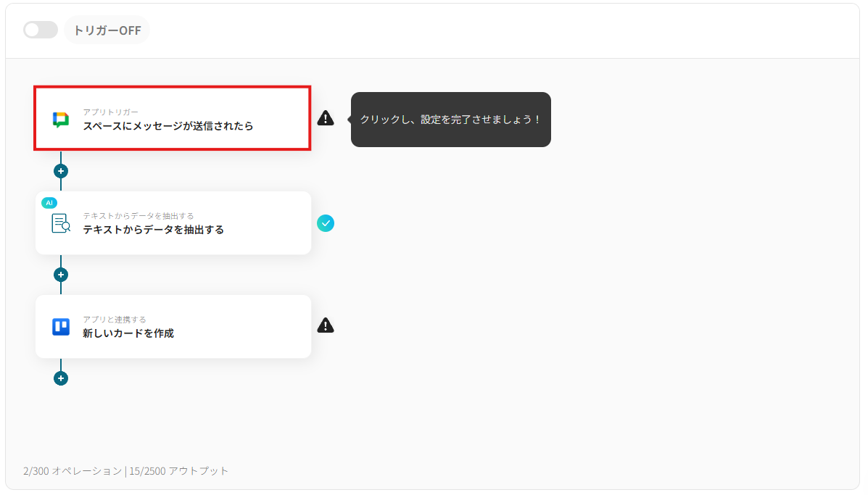The image size is (868, 495).
Task: Click the クリックし、設定を完了させましょう tooltip
Action: click(450, 120)
